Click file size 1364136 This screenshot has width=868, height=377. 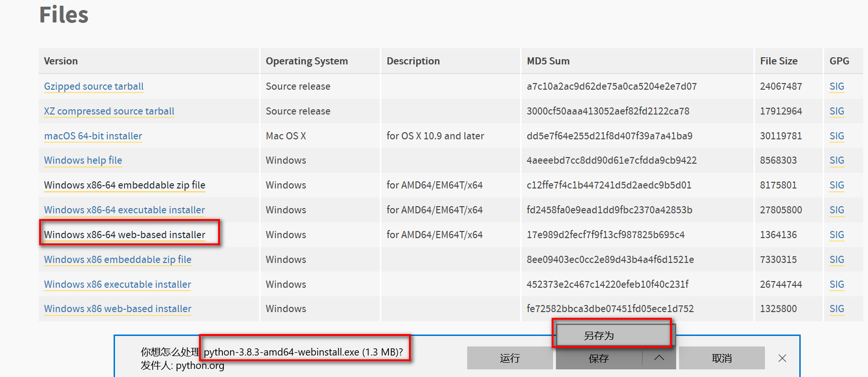click(x=778, y=235)
